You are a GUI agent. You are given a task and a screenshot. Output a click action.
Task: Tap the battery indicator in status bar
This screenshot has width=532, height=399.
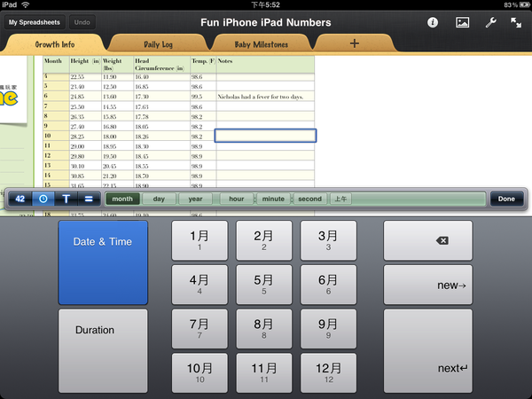[523, 4]
